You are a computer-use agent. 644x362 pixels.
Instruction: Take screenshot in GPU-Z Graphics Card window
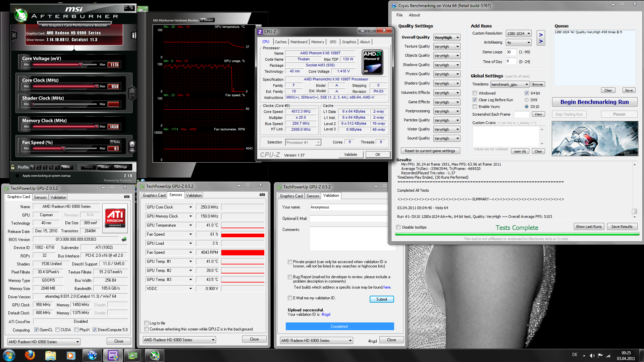[x=127, y=197]
